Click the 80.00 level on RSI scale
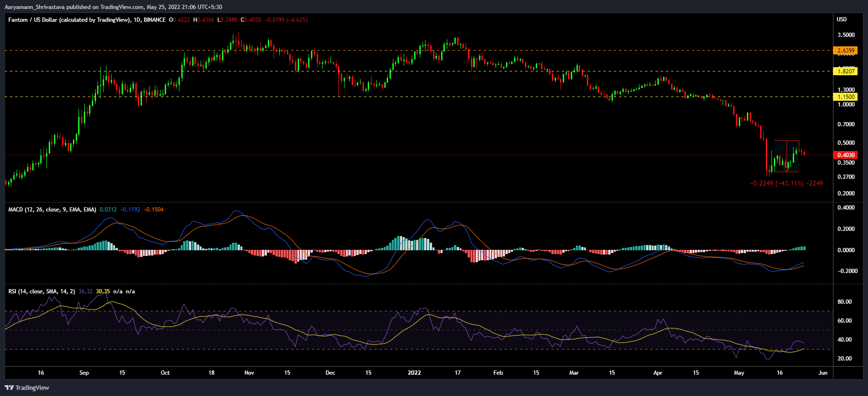Viewport: 868px width, 396px height. pyautogui.click(x=844, y=302)
